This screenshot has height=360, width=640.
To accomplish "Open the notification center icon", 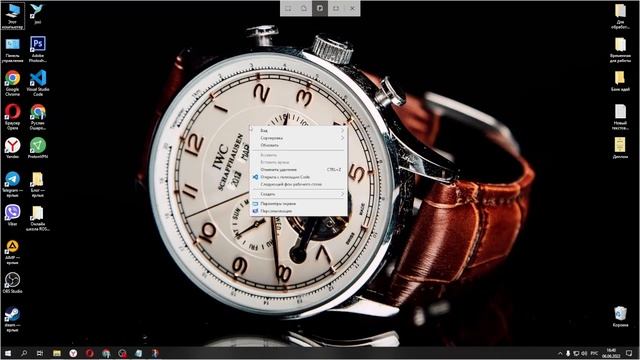I will tap(629, 353).
